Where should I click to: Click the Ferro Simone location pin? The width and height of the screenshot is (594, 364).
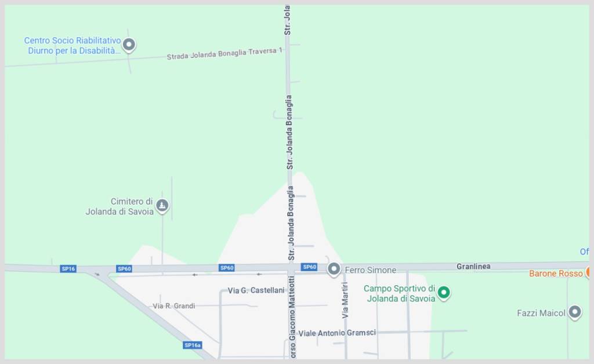pos(334,270)
